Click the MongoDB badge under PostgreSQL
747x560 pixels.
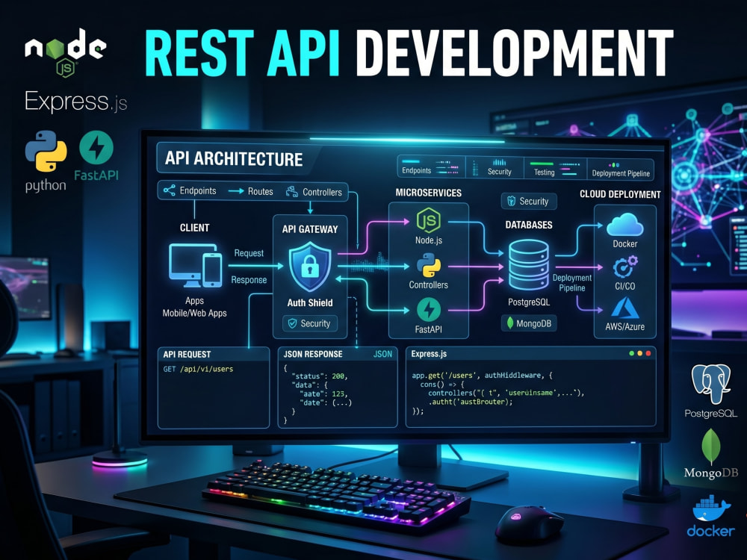click(x=529, y=323)
